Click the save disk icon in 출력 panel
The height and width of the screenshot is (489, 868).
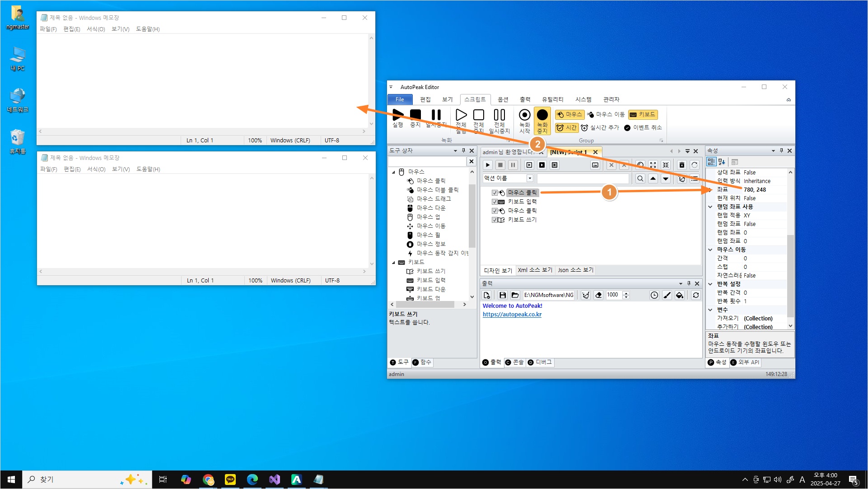click(502, 295)
